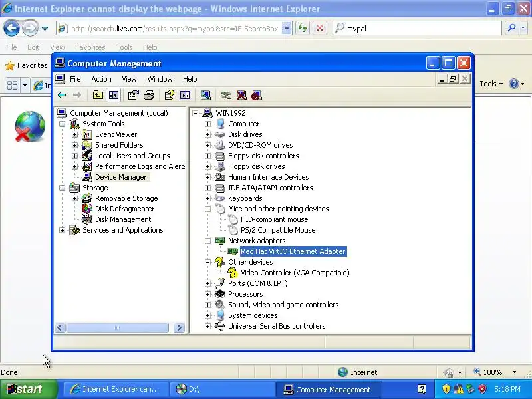Viewport: 532px width, 399px height.
Task: Click the Uninstall device toolbar icon
Action: tap(241, 95)
